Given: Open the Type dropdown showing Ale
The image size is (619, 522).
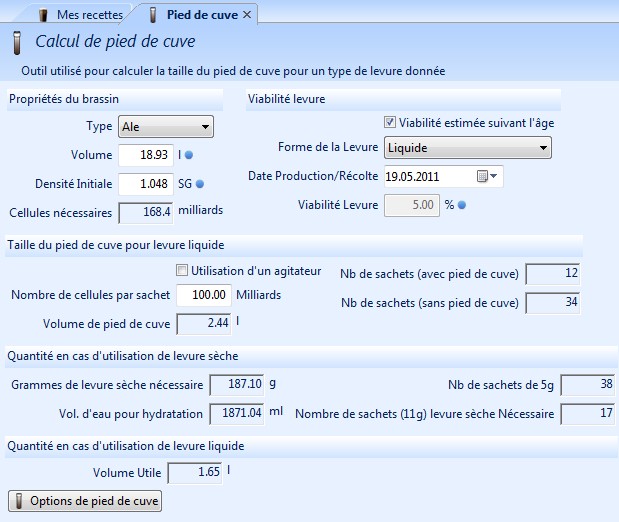Looking at the screenshot, I should 165,127.
